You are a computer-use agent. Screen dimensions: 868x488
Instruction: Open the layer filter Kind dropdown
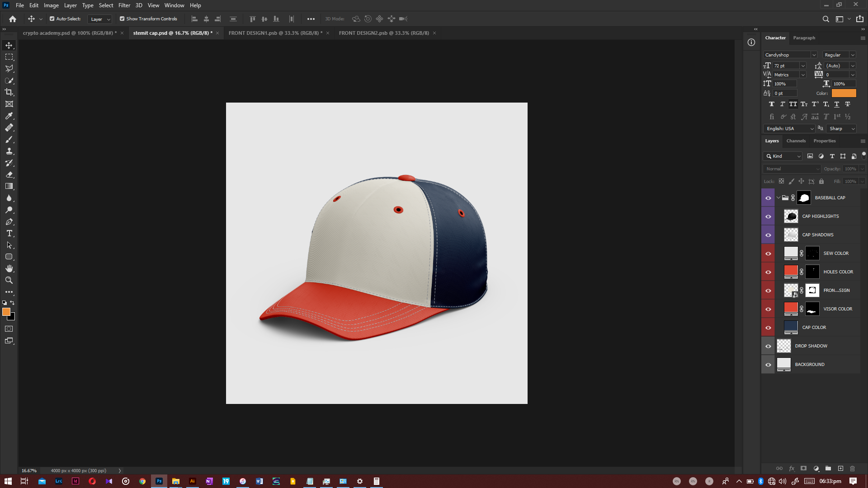[x=783, y=156]
